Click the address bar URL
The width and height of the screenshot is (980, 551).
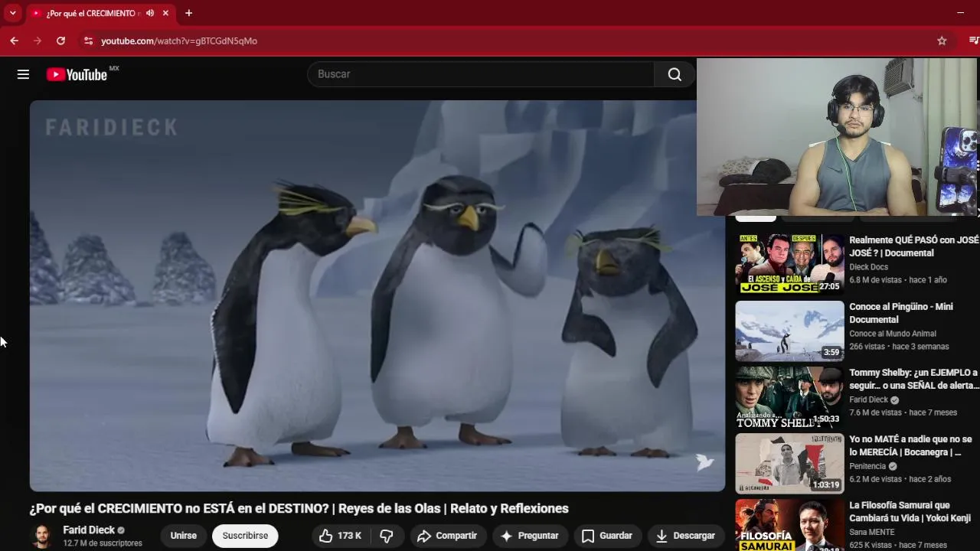179,41
